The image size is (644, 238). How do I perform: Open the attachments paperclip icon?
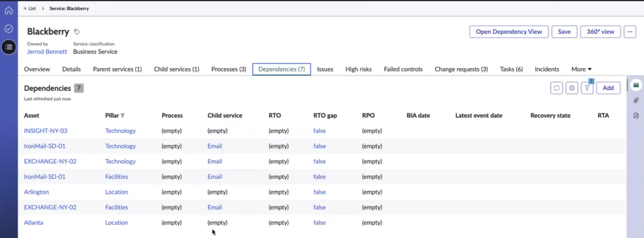(x=636, y=100)
